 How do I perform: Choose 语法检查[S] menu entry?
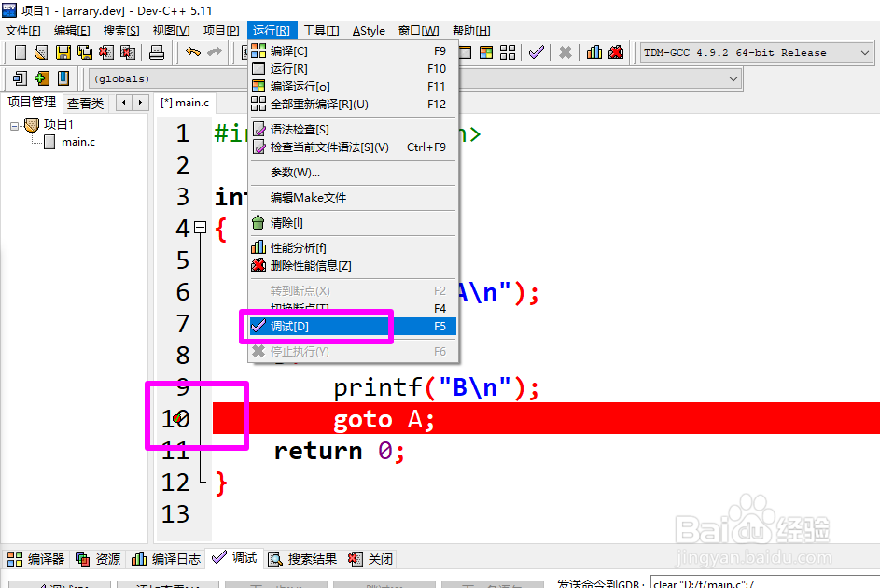pyautogui.click(x=354, y=130)
